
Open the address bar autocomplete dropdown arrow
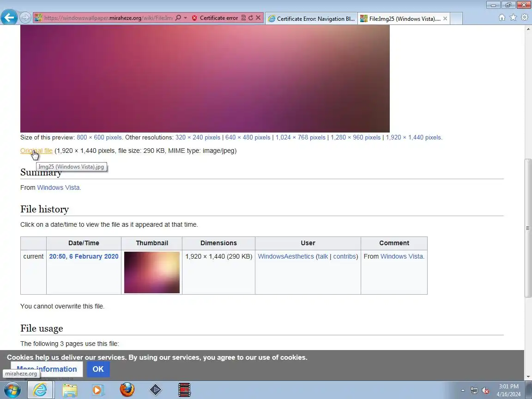point(185,18)
